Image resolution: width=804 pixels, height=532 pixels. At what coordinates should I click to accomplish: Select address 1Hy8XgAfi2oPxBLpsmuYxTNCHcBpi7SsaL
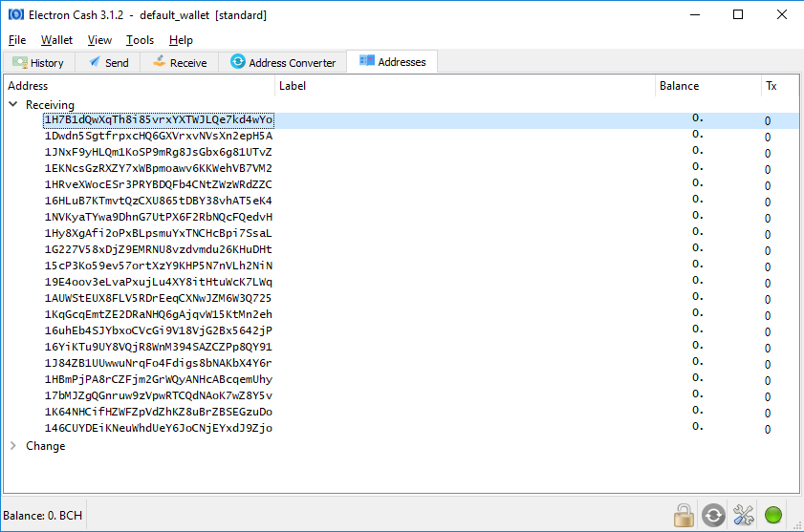coord(159,233)
